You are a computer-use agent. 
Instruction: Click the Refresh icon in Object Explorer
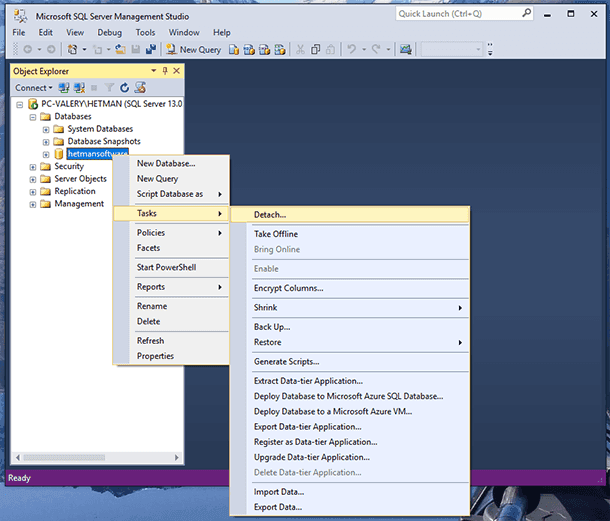124,88
